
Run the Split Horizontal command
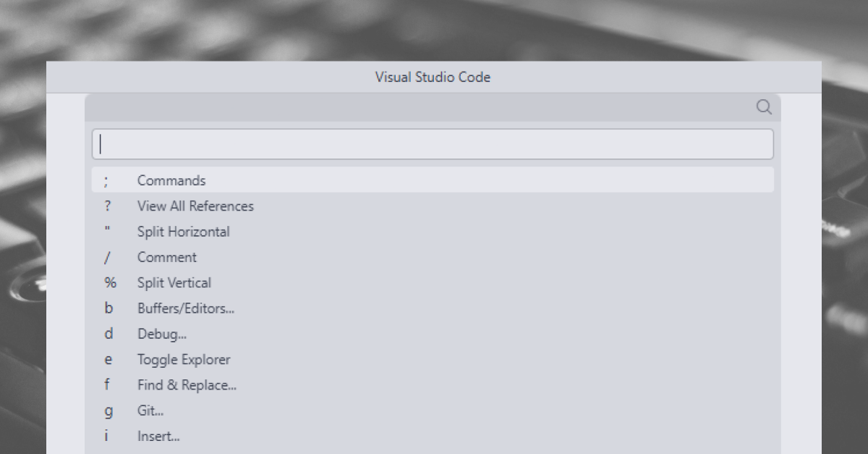[184, 232]
